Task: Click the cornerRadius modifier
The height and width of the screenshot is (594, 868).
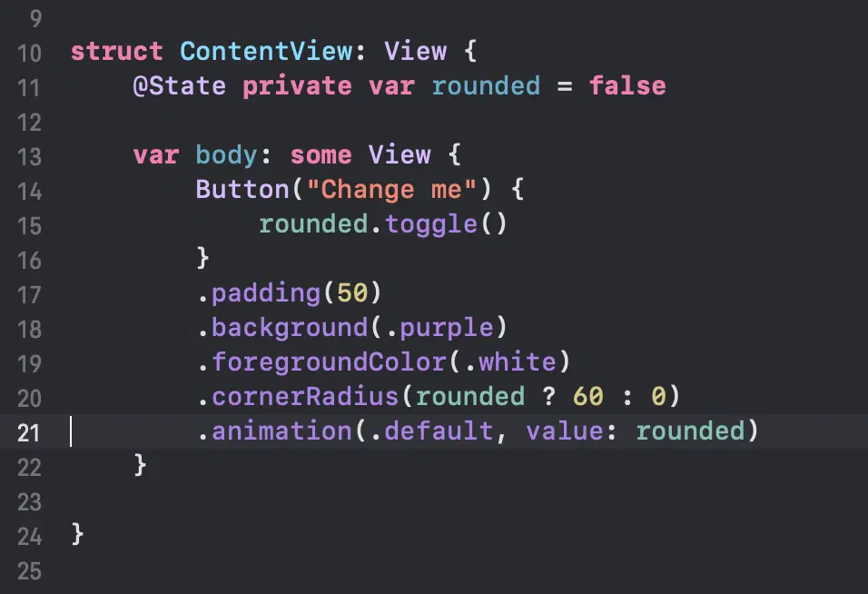Action: coord(305,397)
